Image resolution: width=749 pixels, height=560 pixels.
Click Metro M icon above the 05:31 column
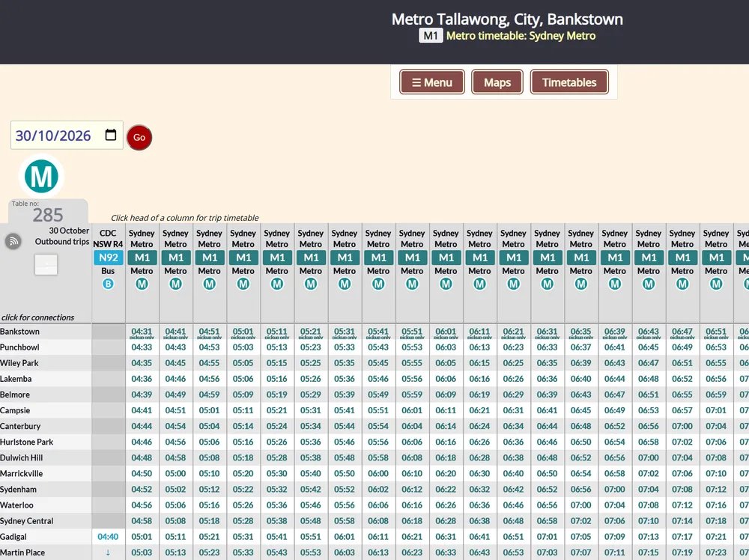[345, 284]
